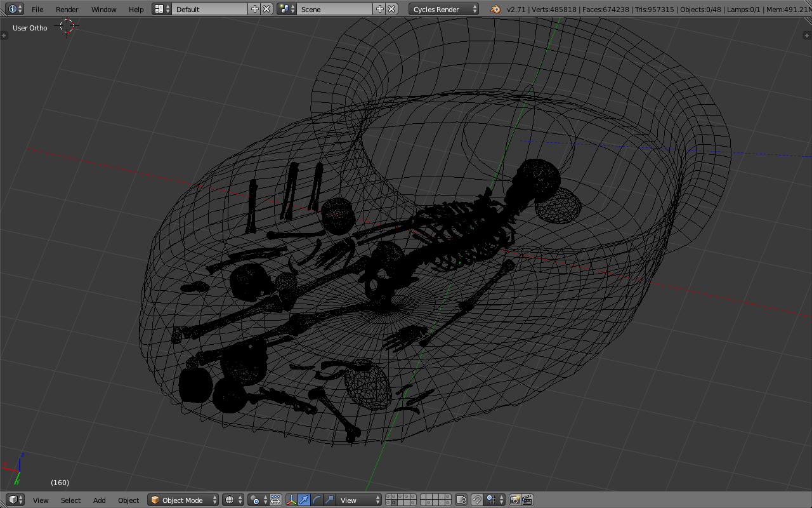Viewport: 812px width, 508px height.
Task: Open the Render menu
Action: click(x=67, y=10)
